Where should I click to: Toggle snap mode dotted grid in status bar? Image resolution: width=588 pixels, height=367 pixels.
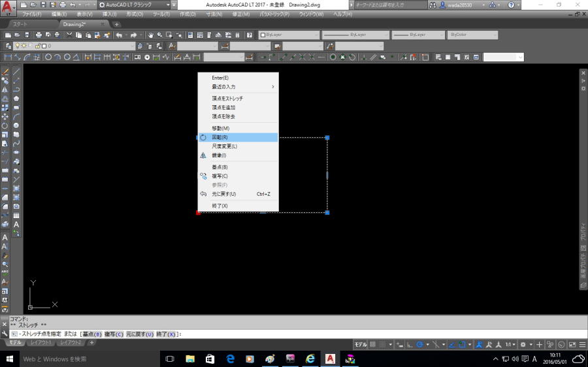pos(382,345)
